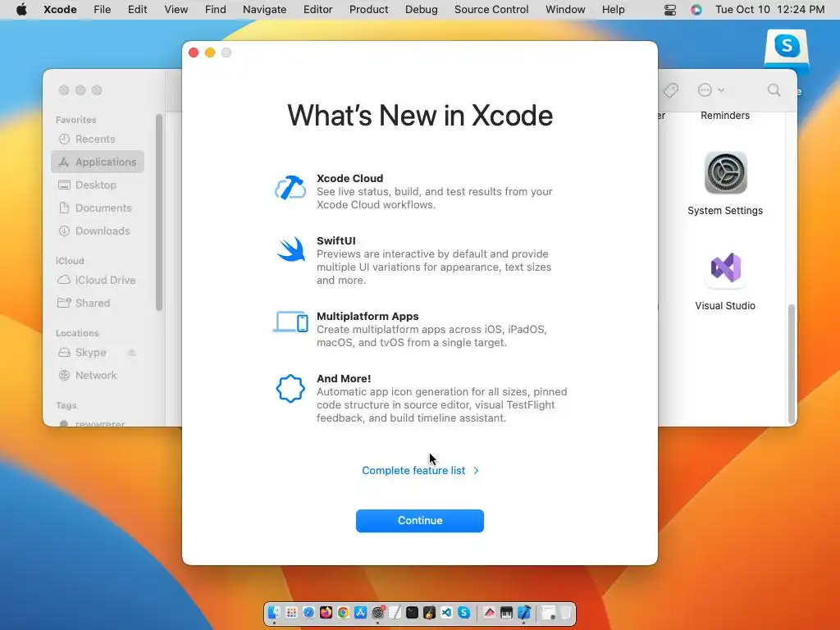Click the Finder window vertical scrollbar
Viewport: 840px width, 630px height.
[x=792, y=363]
